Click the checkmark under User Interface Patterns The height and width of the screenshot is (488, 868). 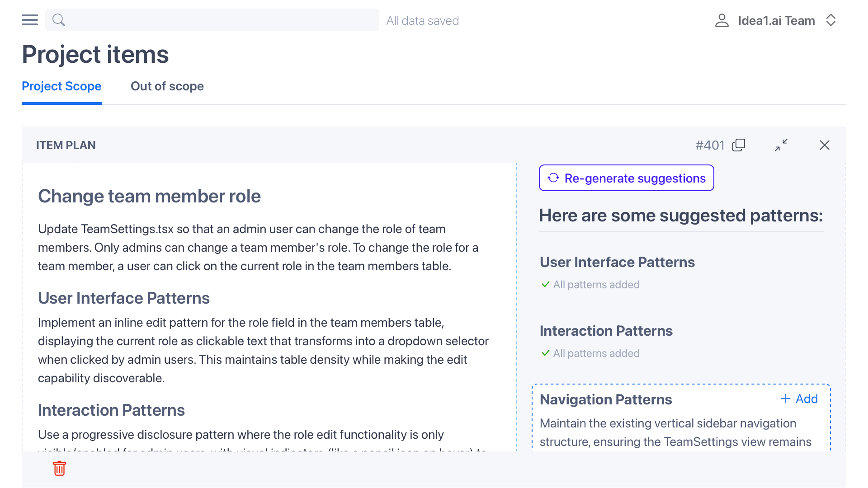(x=545, y=285)
